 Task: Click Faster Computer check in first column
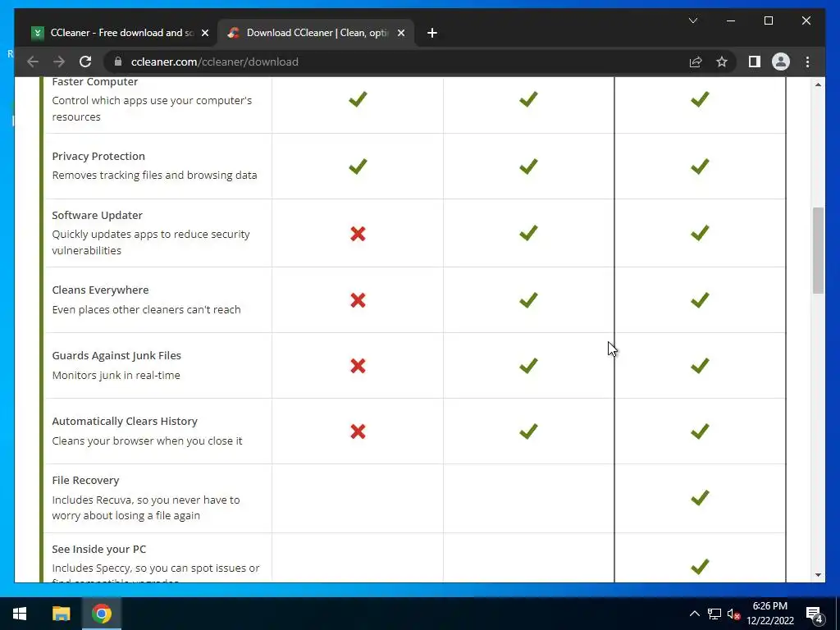click(x=358, y=98)
